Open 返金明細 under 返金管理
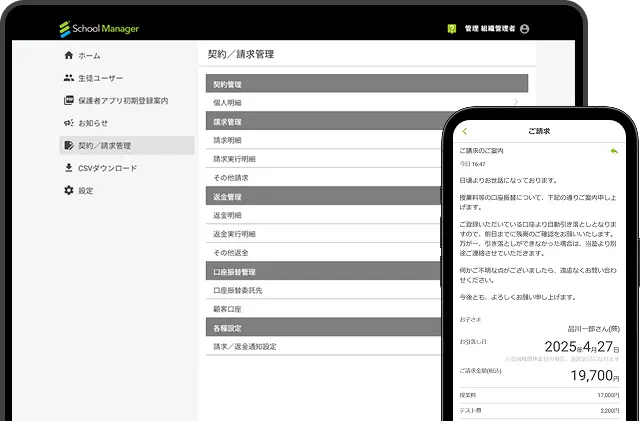This screenshot has height=421, width=640. tap(227, 215)
